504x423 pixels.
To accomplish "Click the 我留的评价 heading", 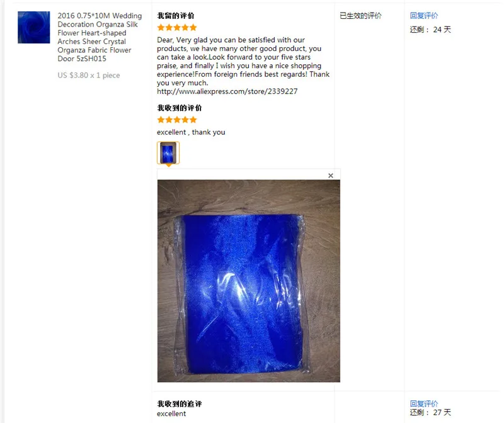I will tap(176, 16).
